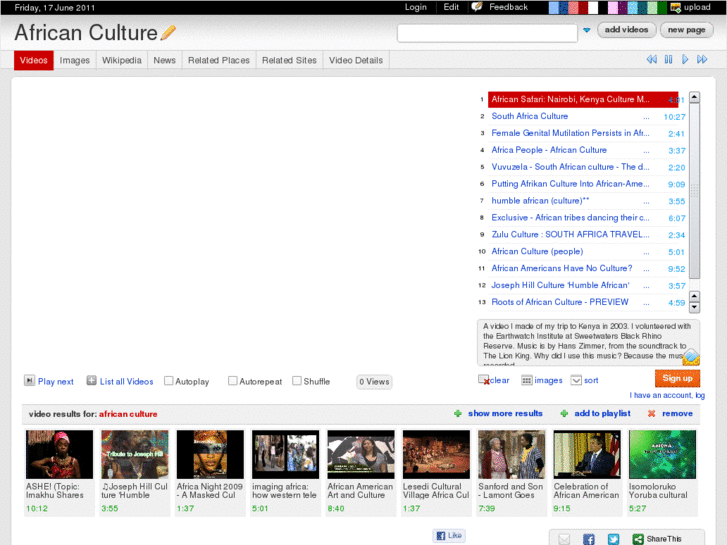Click the pencil icon beside African Culture title
This screenshot has width=727, height=545.
coord(168,33)
